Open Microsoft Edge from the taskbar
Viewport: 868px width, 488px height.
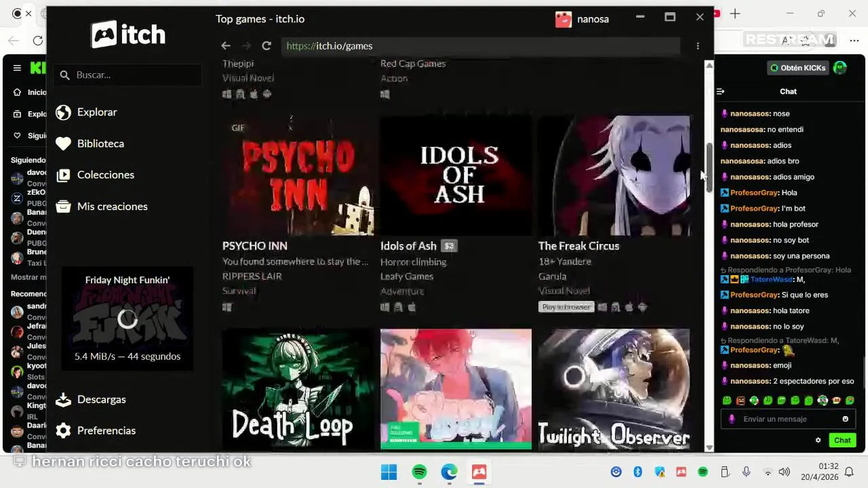tap(449, 472)
